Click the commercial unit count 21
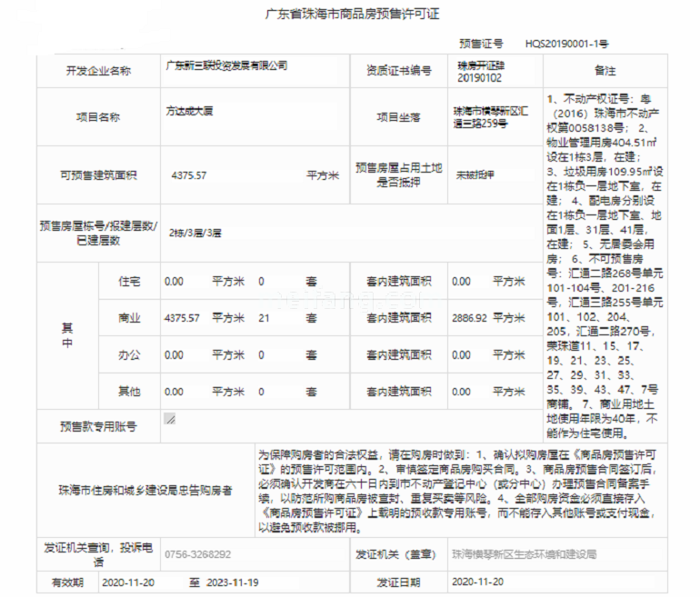Viewport: 700px width, 597px height. tap(265, 318)
